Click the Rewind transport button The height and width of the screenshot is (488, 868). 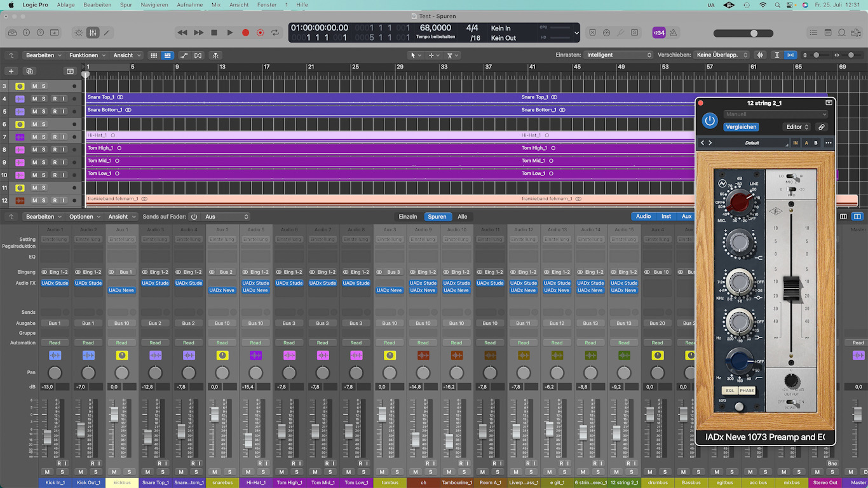pos(182,32)
